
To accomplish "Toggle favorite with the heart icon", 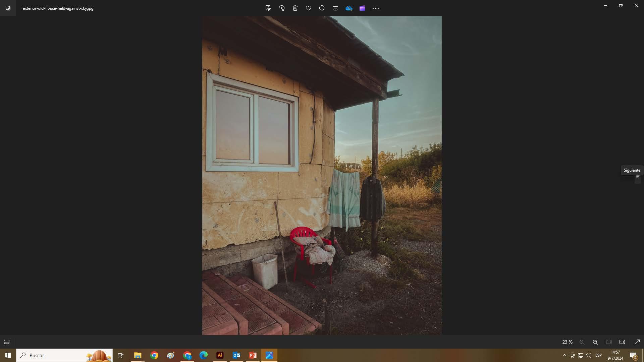I will (309, 8).
